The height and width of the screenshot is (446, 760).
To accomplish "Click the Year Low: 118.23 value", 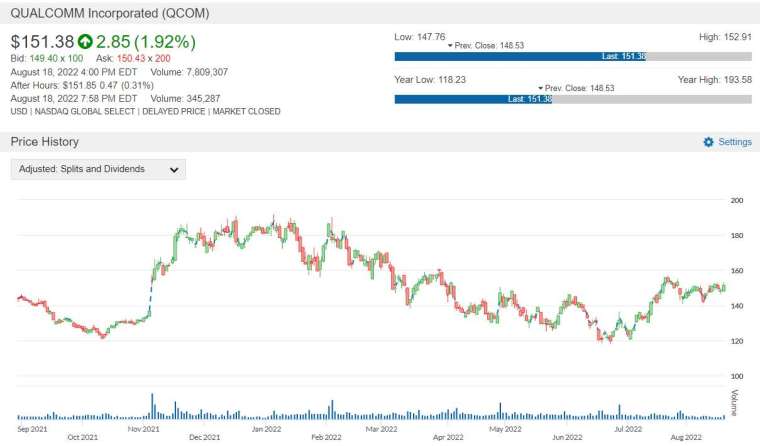I will (x=430, y=80).
